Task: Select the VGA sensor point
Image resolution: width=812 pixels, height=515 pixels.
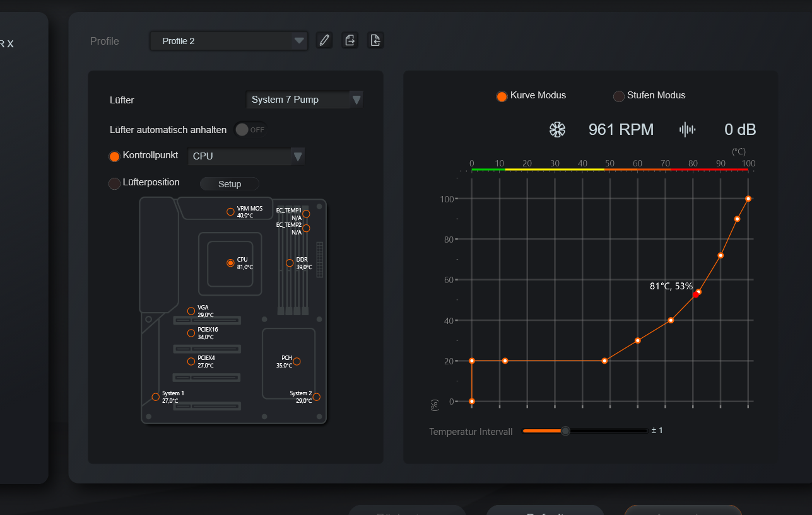Action: [x=191, y=311]
